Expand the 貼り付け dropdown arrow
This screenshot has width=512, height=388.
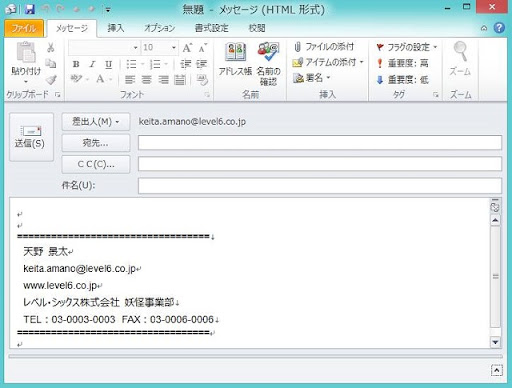26,81
